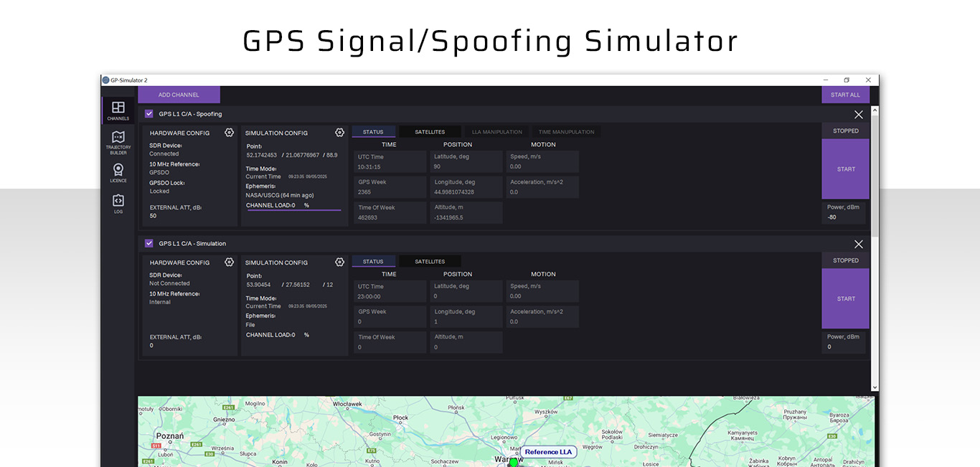Toggle the GPS L1 C/A - Spoofing checkbox

click(x=149, y=113)
